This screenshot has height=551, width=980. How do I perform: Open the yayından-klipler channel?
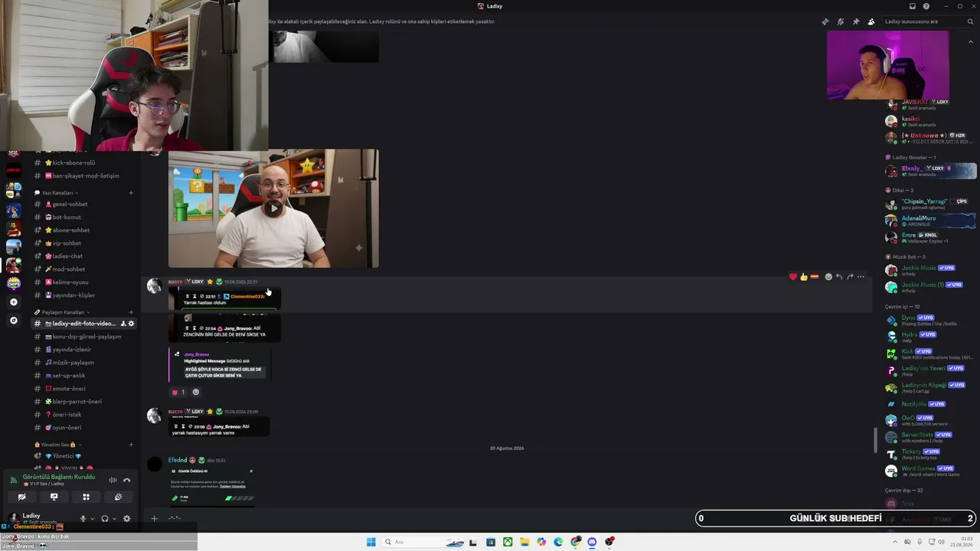tap(83, 295)
